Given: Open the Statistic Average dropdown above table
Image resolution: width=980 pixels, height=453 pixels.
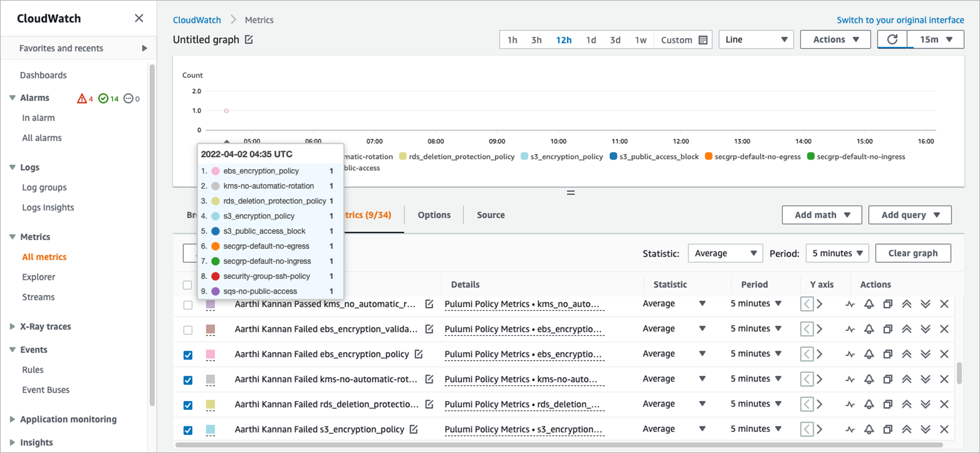Looking at the screenshot, I should pos(725,253).
